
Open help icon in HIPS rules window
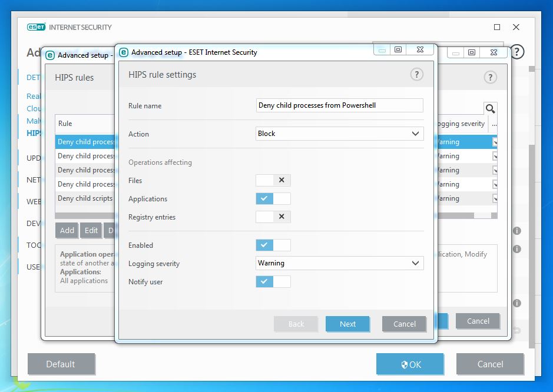pos(490,77)
